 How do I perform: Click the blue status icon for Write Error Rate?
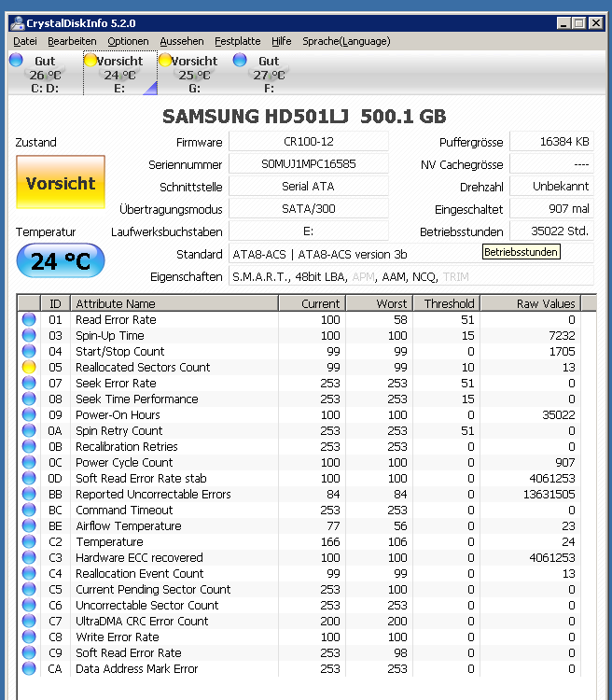pos(29,637)
